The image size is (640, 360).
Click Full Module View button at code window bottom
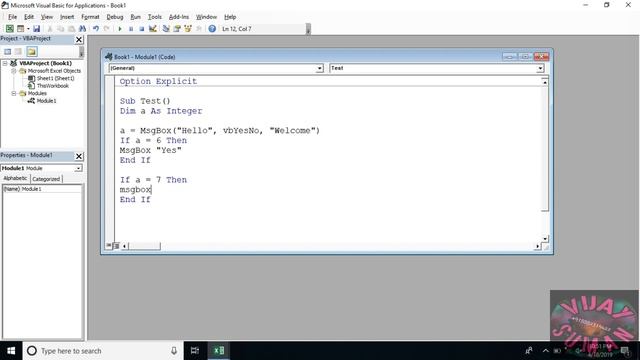(116, 246)
